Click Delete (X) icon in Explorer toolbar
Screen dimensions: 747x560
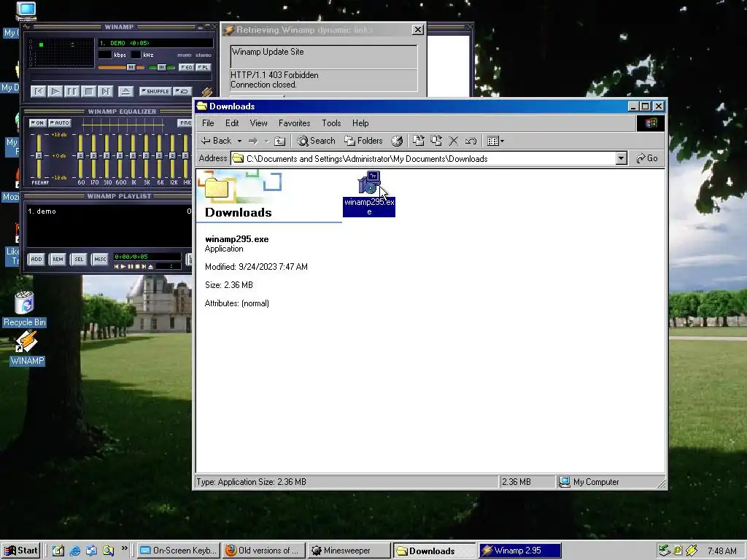(454, 141)
